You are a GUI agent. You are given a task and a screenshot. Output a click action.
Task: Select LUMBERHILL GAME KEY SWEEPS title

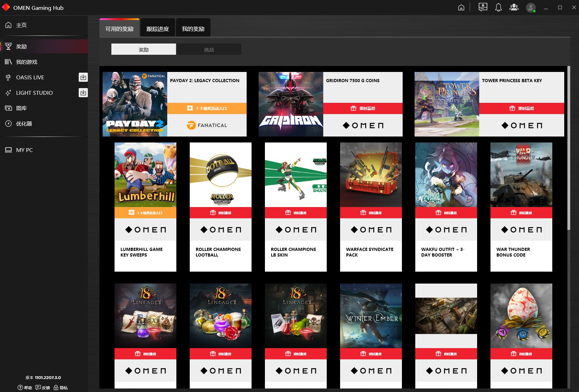pos(142,252)
